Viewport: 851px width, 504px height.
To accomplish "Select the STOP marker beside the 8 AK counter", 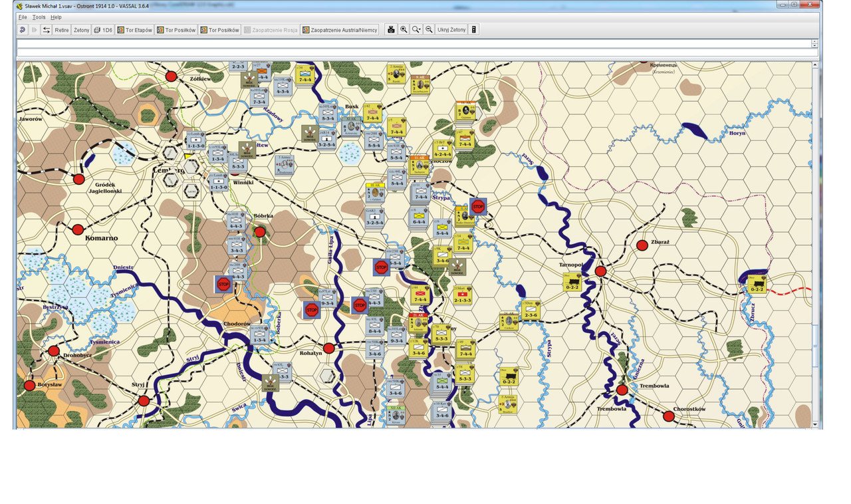I will point(478,207).
